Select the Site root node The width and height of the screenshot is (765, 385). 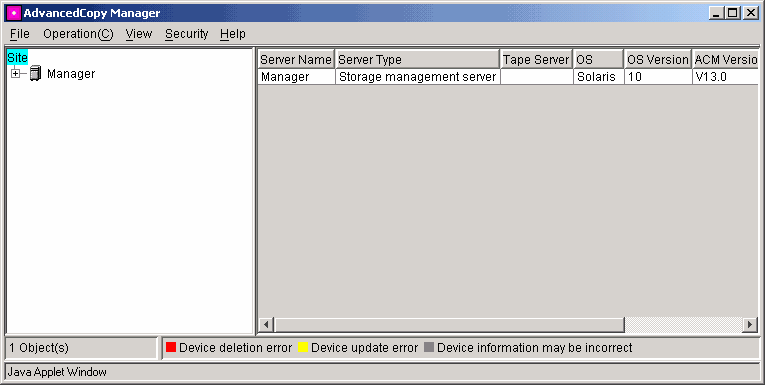pos(18,58)
